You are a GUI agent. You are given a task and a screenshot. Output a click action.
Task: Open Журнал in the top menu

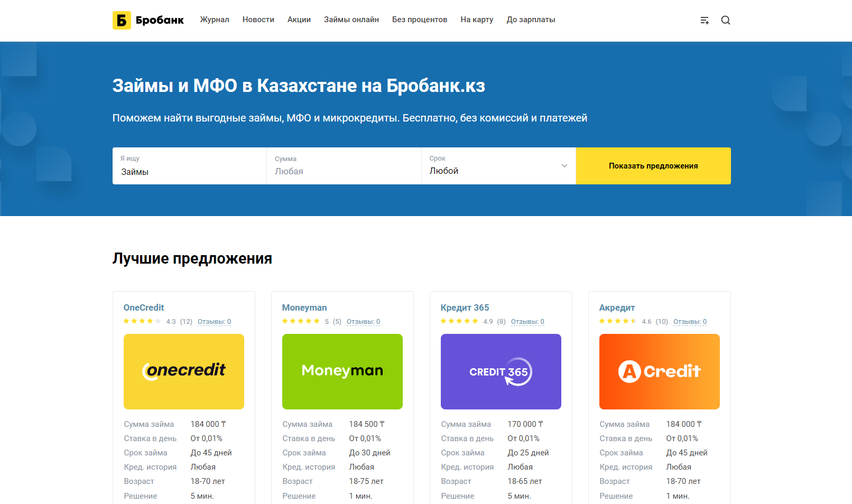pyautogui.click(x=215, y=20)
